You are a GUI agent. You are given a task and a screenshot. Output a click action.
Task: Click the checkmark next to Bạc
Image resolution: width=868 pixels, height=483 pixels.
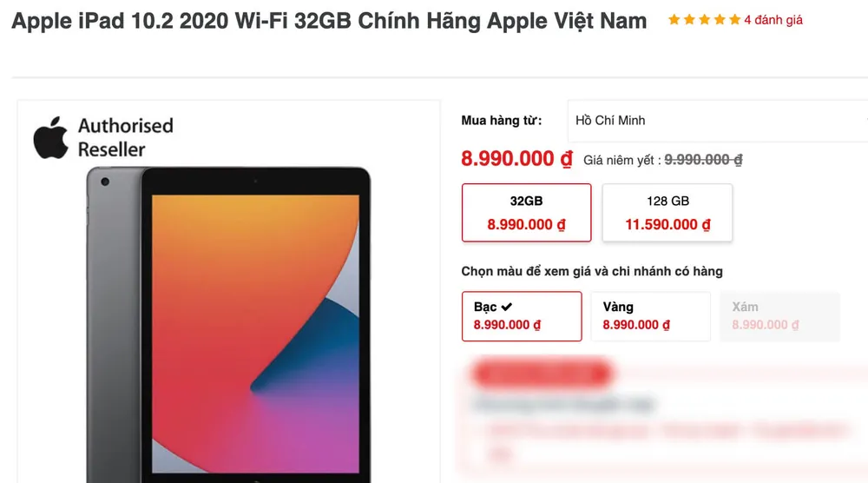click(507, 307)
